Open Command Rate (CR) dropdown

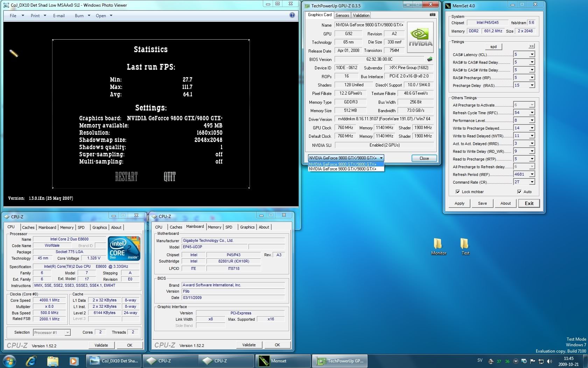pyautogui.click(x=532, y=182)
